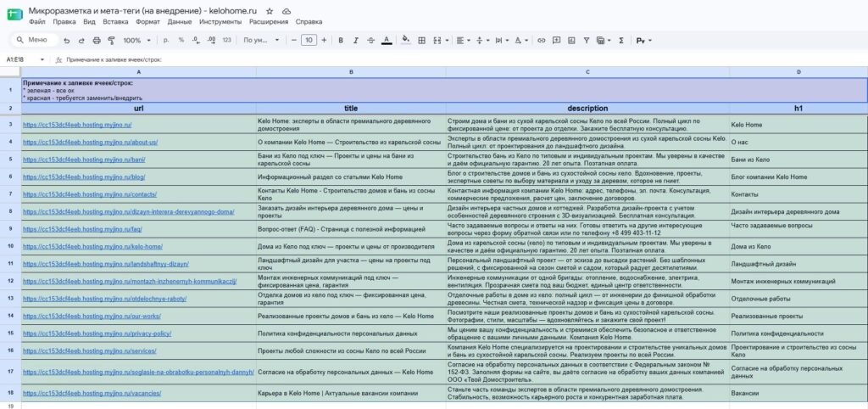The image size is (868, 409).
Task: Select row 10 header
Action: point(10,247)
